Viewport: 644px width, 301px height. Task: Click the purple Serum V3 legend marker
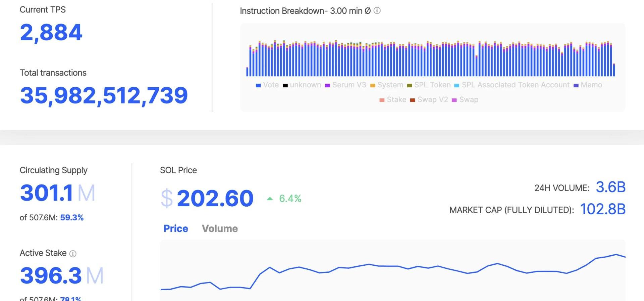tap(327, 85)
